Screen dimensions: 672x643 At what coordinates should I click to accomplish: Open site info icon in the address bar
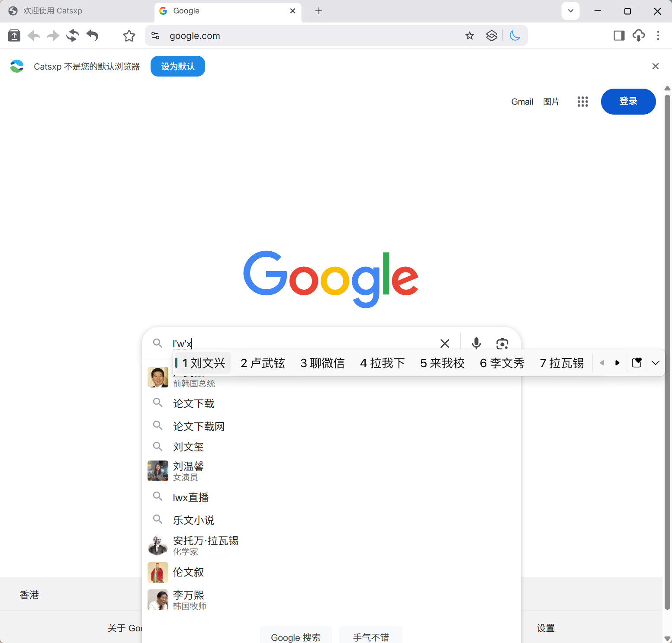pyautogui.click(x=155, y=35)
